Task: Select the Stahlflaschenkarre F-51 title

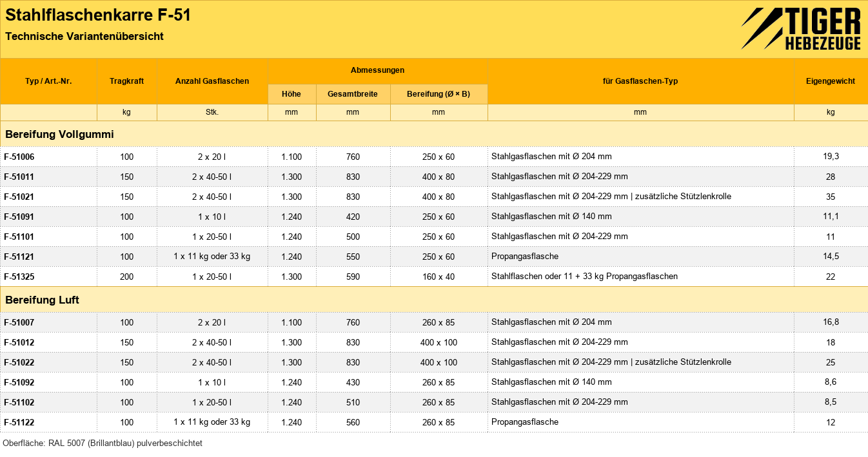Action: tap(98, 15)
